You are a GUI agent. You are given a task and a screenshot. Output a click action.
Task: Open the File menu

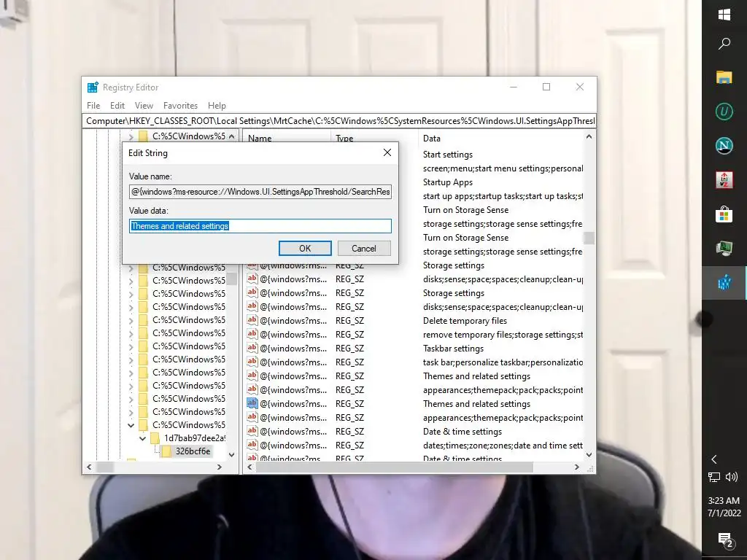[93, 105]
